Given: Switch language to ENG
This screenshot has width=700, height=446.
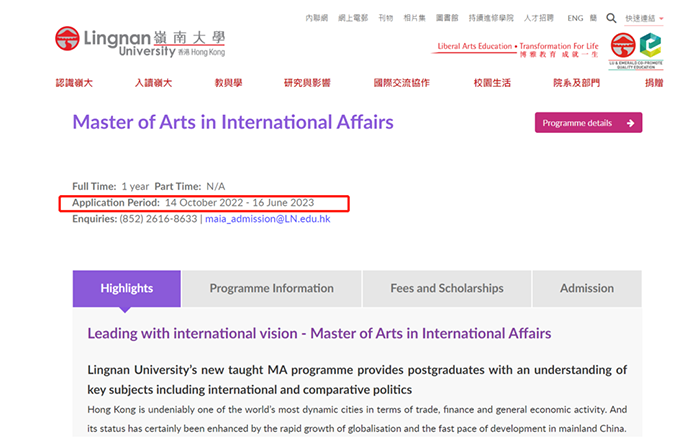Looking at the screenshot, I should coord(575,19).
